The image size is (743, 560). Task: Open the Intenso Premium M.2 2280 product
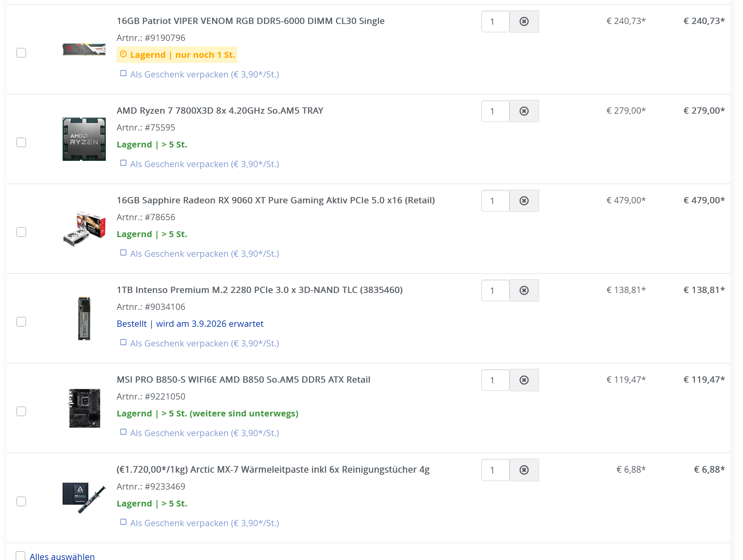pos(260,290)
